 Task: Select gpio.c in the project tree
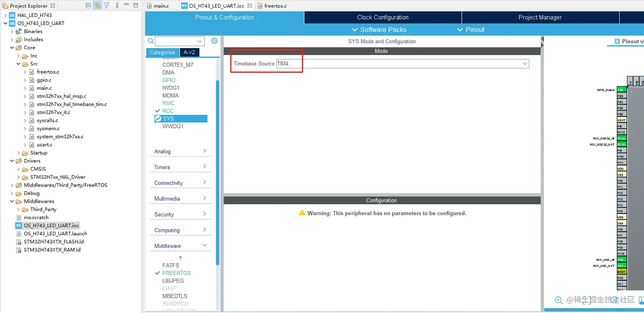click(44, 80)
